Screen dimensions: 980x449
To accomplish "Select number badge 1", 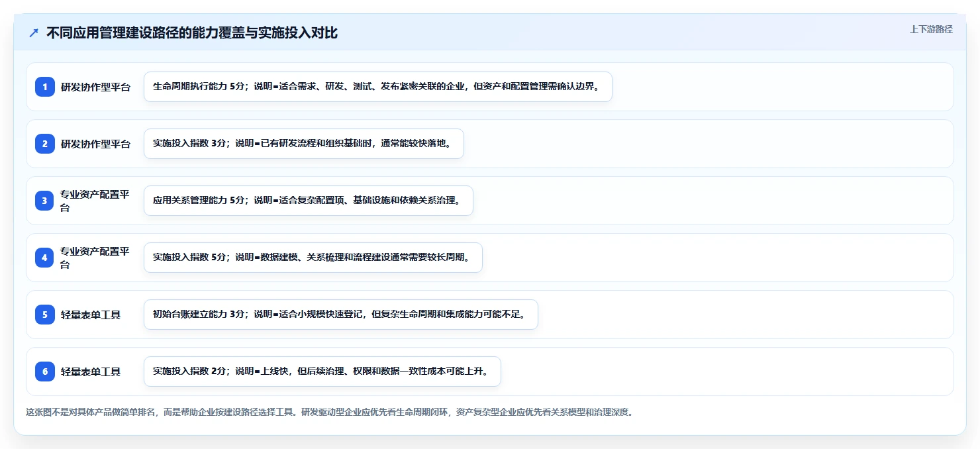I will 45,87.
